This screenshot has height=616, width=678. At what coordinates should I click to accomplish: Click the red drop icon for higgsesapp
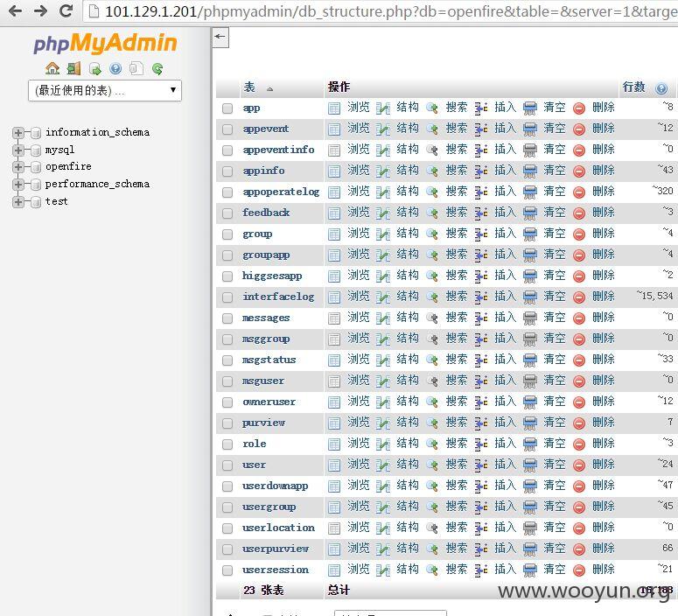click(x=579, y=276)
